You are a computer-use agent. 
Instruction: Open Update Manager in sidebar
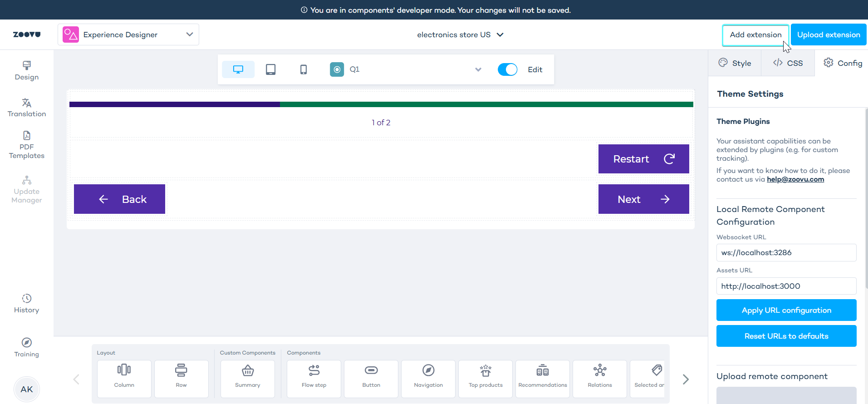(27, 190)
